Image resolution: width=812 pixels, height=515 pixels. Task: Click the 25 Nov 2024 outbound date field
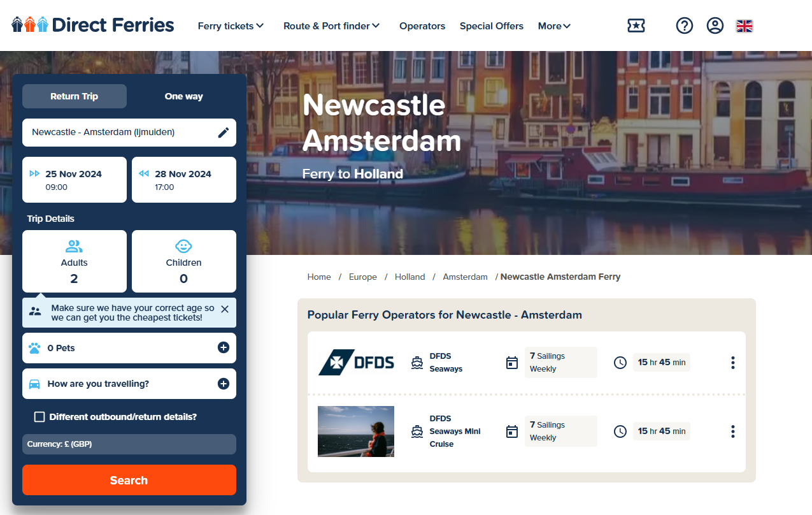[75, 180]
